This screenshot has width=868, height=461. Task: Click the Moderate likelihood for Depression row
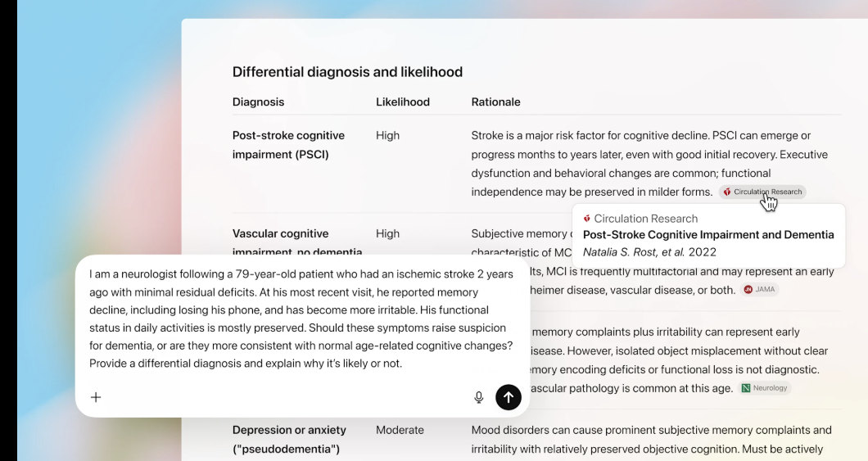pos(400,430)
